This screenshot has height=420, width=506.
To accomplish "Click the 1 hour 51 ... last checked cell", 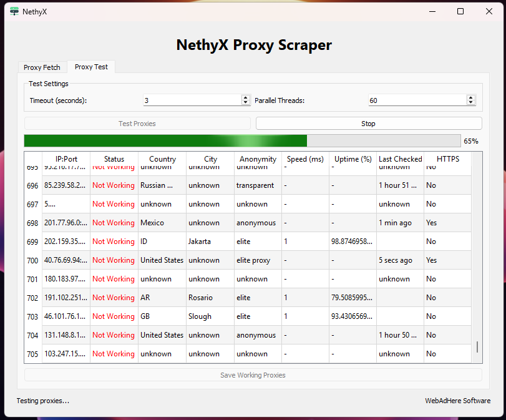I will click(400, 185).
